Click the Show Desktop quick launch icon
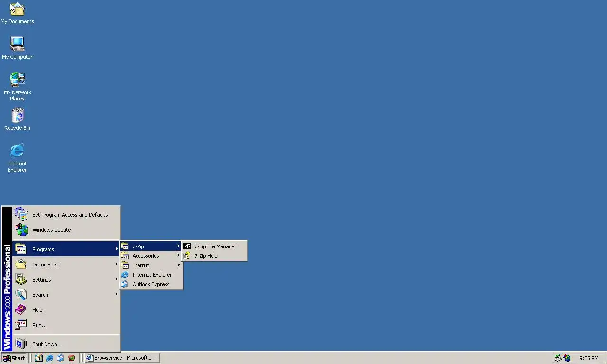Viewport: 607px width, 364px height. [39, 358]
